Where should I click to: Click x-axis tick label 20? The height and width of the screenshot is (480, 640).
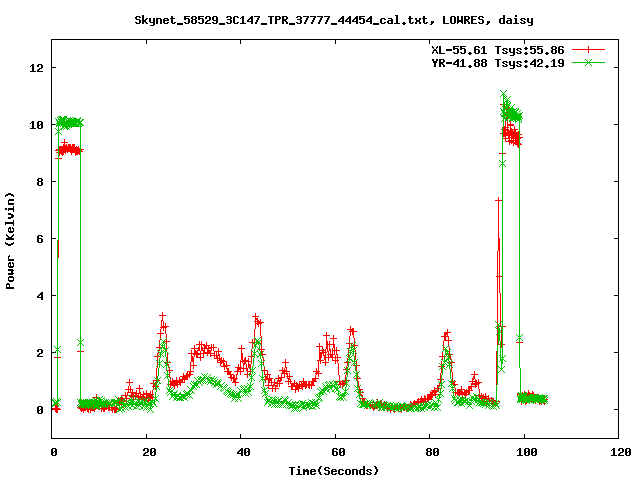pyautogui.click(x=149, y=452)
